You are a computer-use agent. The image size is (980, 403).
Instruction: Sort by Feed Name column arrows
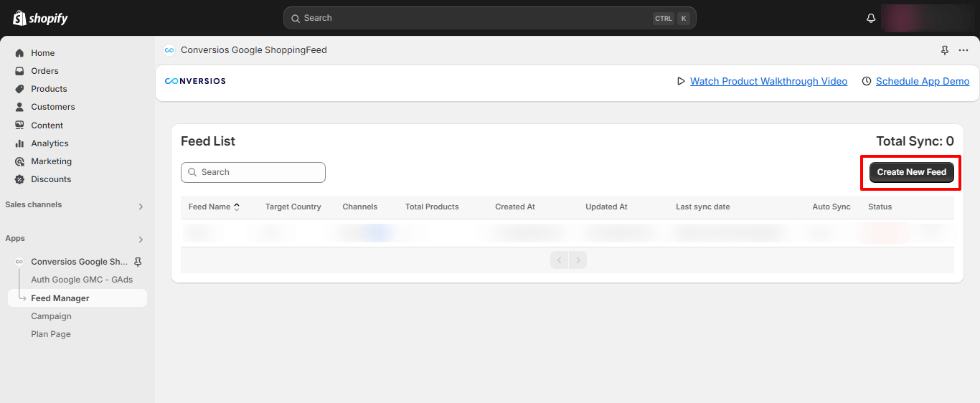coord(237,207)
